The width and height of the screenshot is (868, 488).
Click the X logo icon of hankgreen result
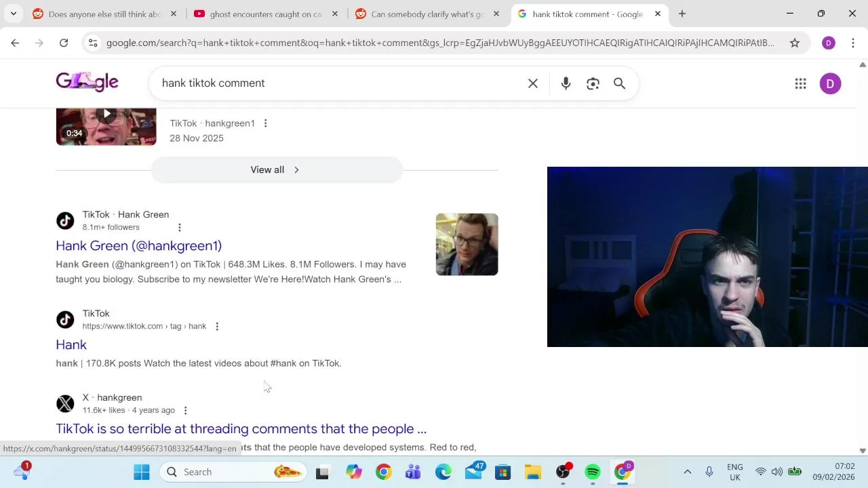click(65, 404)
